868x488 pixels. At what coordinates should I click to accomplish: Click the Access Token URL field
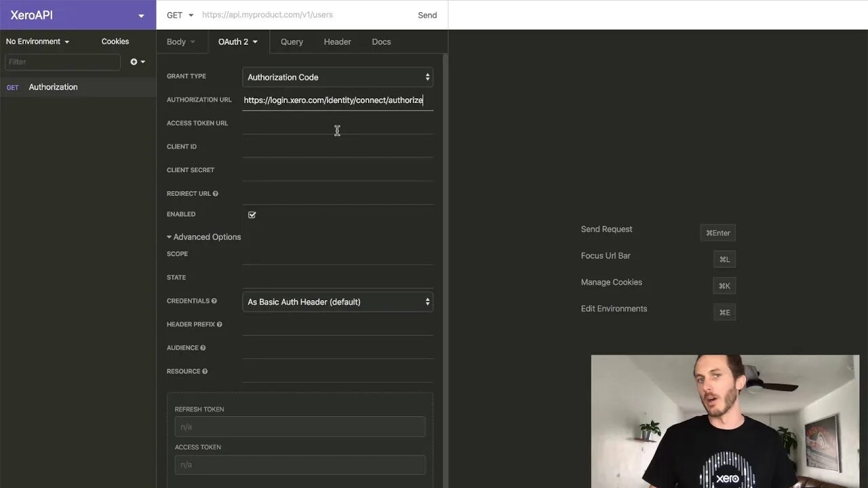[x=338, y=123]
